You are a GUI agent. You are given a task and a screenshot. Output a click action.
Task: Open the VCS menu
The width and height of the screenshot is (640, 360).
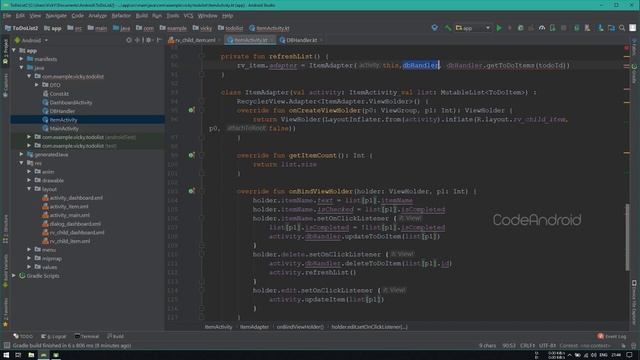pos(188,16)
